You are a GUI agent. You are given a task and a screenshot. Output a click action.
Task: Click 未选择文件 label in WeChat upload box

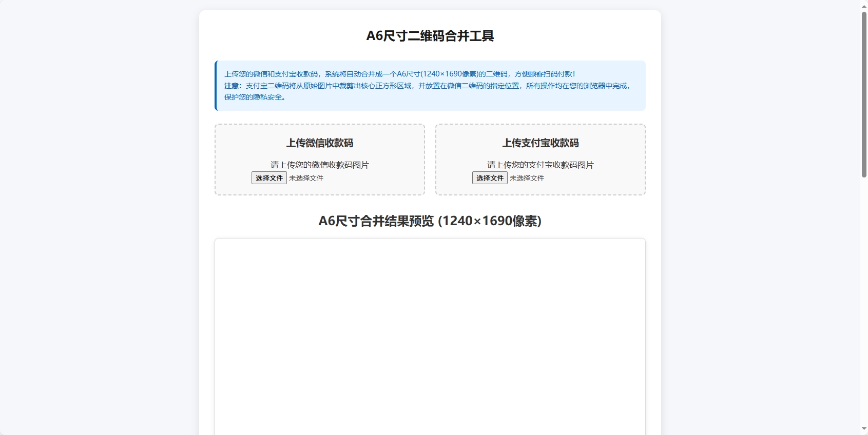click(306, 178)
